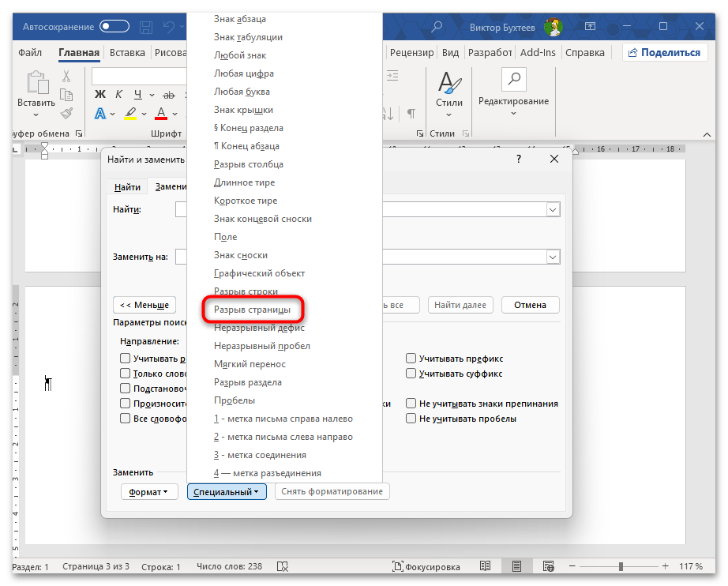Expand the Вставить paste options arrow
Image resolution: width=728 pixels, height=586 pixels.
click(36, 115)
